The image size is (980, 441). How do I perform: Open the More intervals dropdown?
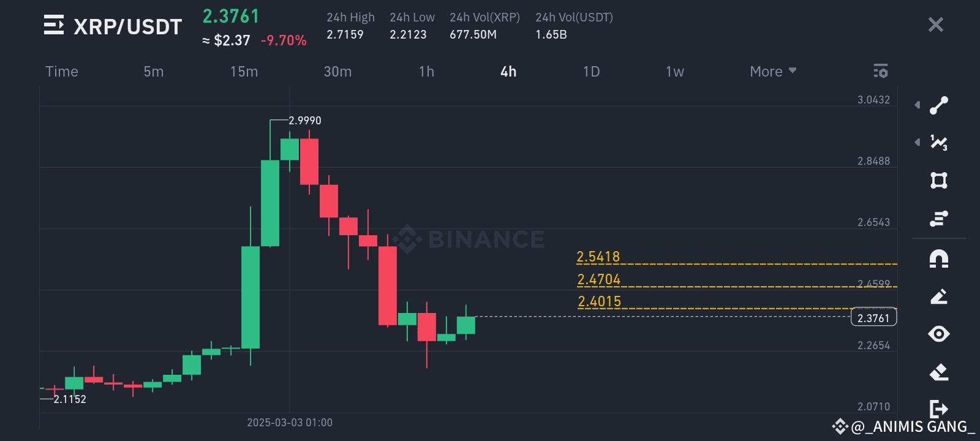[772, 71]
